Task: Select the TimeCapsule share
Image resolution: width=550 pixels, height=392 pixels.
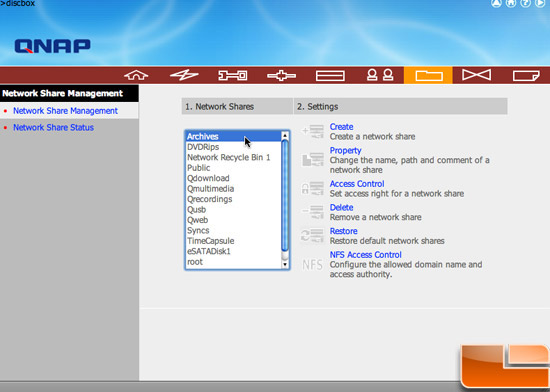Action: [234, 241]
